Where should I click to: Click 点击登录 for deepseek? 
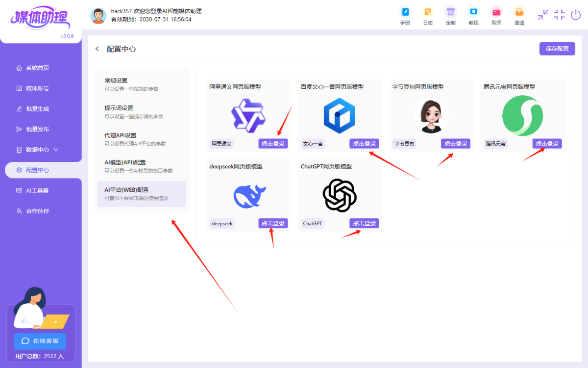(x=273, y=223)
